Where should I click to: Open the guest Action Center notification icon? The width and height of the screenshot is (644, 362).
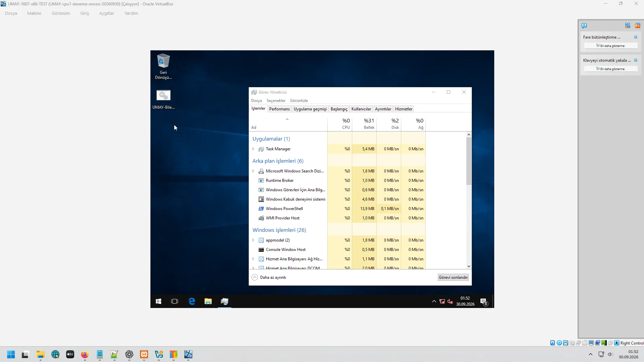[x=484, y=301]
